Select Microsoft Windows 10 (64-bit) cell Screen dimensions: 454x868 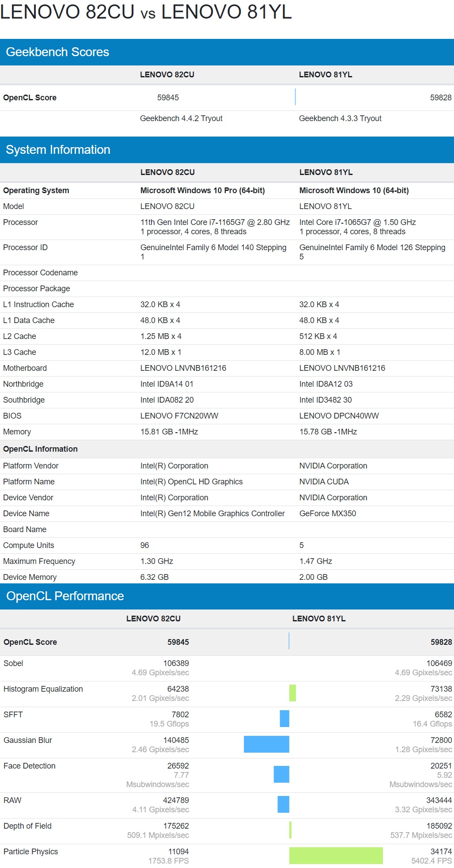point(354,190)
